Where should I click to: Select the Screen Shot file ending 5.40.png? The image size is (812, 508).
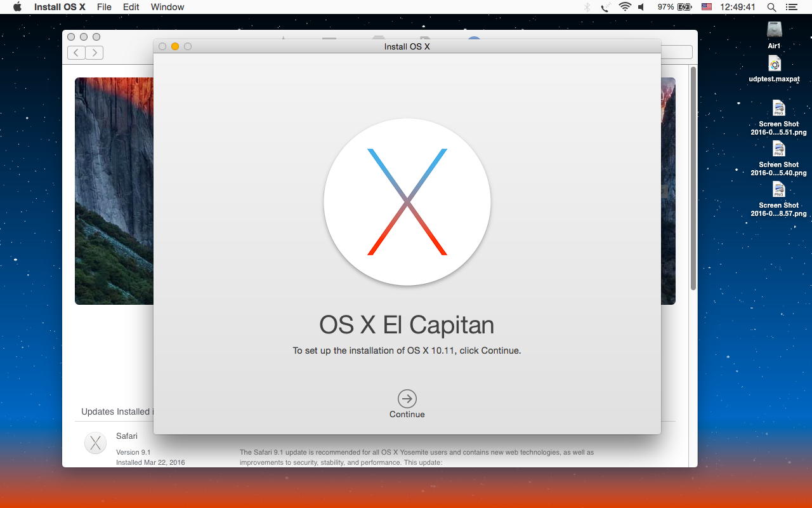pyautogui.click(x=778, y=149)
